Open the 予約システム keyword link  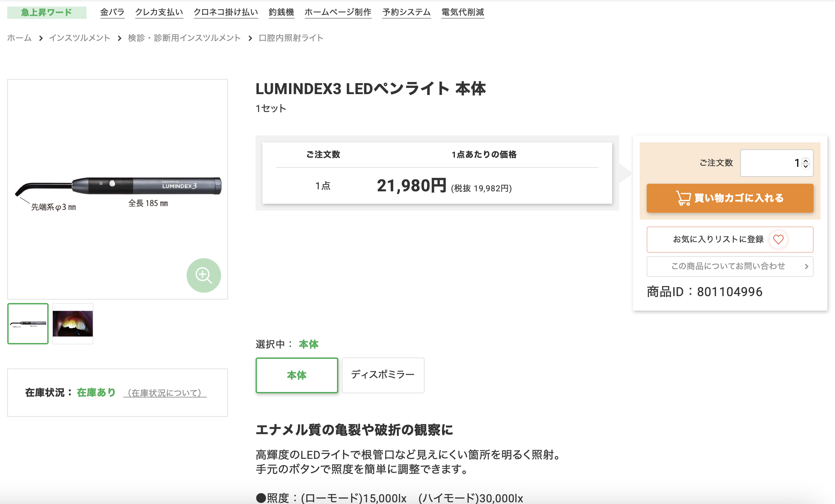[406, 12]
